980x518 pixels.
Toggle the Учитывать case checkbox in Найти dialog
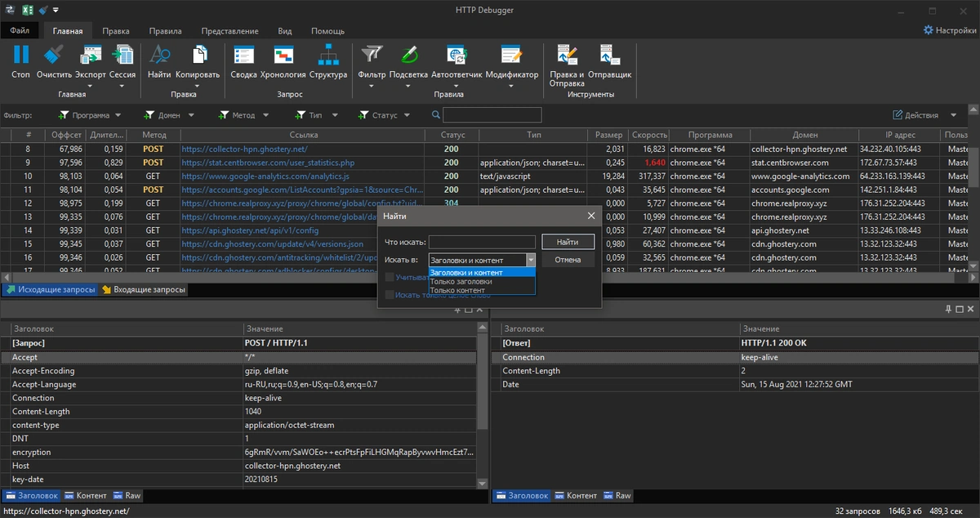pos(390,278)
